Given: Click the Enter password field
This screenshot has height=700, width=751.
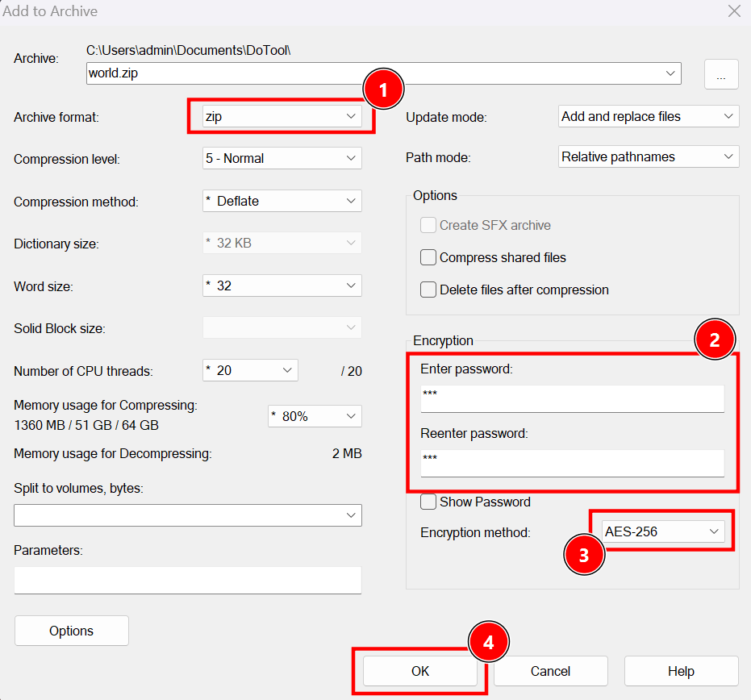Looking at the screenshot, I should coord(573,398).
